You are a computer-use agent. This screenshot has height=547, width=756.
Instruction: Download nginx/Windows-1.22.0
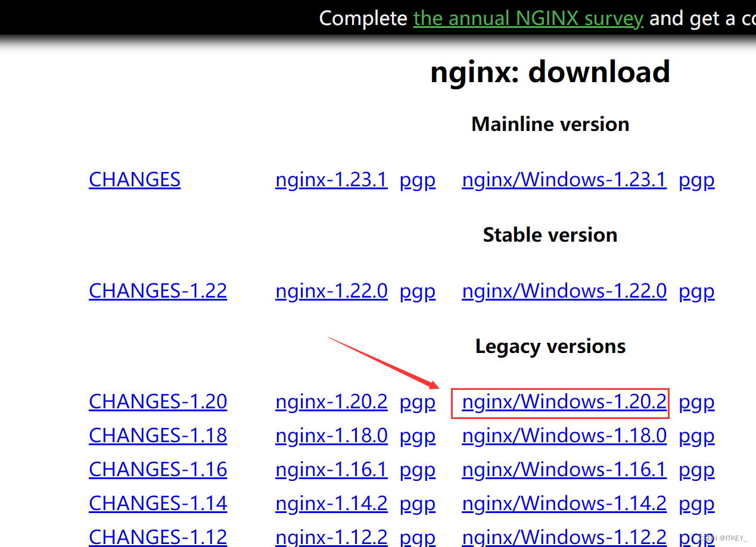564,291
